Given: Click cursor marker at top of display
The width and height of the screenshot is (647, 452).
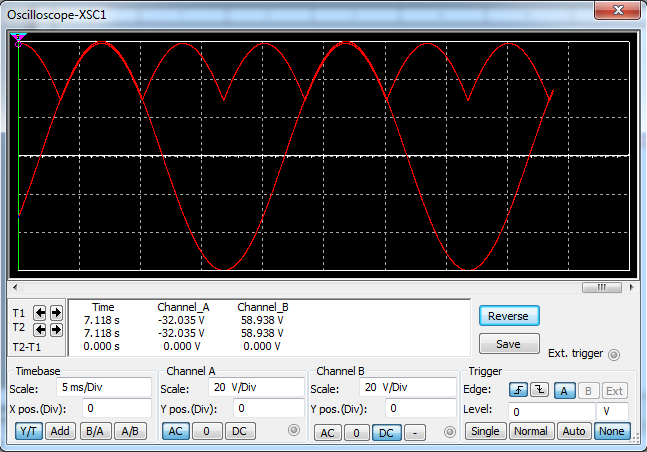Looking at the screenshot, I should 18,40.
